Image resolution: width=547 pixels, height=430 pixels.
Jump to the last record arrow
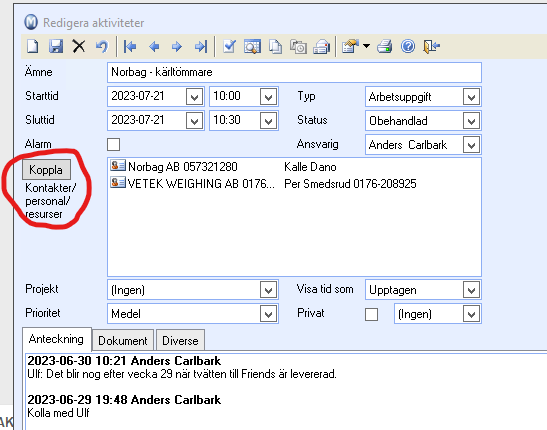[201, 46]
